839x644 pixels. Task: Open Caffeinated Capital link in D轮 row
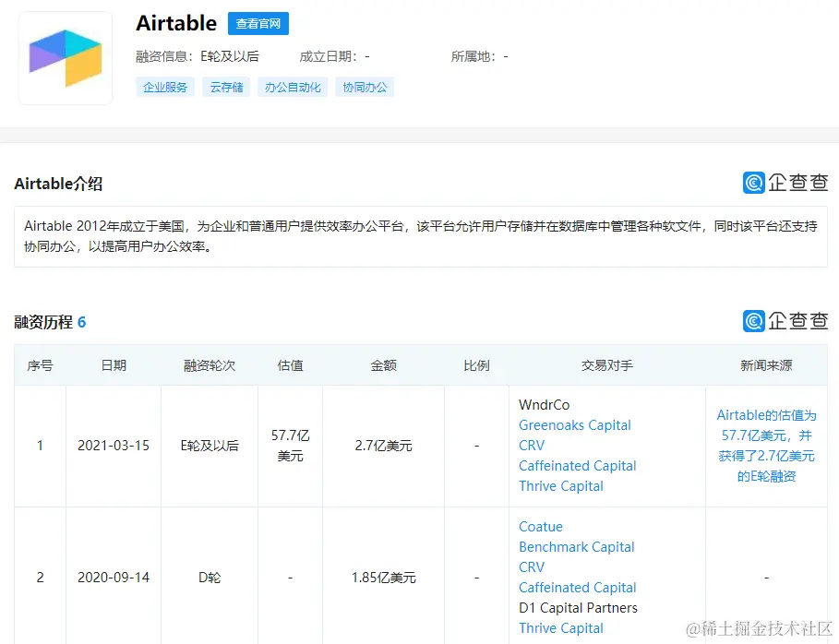tap(578, 588)
